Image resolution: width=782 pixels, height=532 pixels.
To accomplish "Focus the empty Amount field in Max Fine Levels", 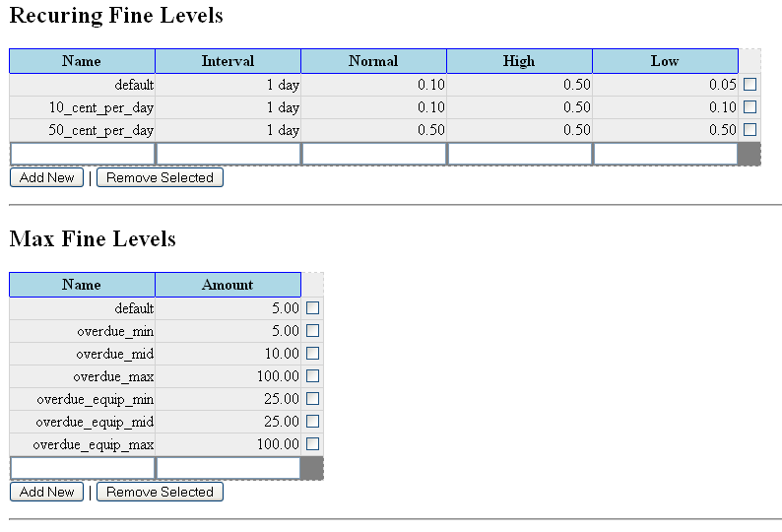I will point(228,468).
